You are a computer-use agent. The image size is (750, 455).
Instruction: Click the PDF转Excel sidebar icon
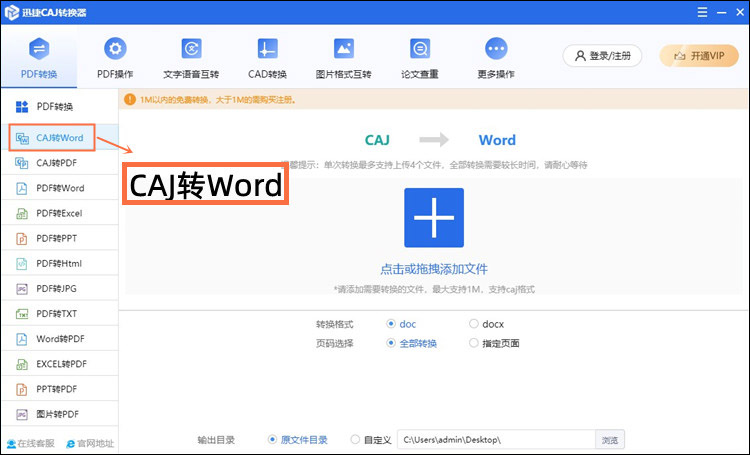click(22, 213)
